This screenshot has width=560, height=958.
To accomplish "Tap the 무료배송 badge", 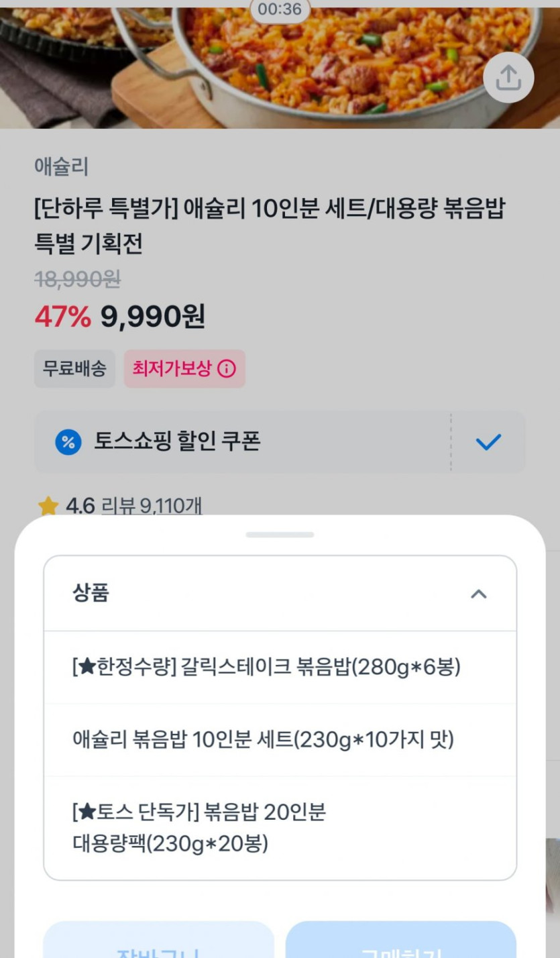I will pos(74,368).
